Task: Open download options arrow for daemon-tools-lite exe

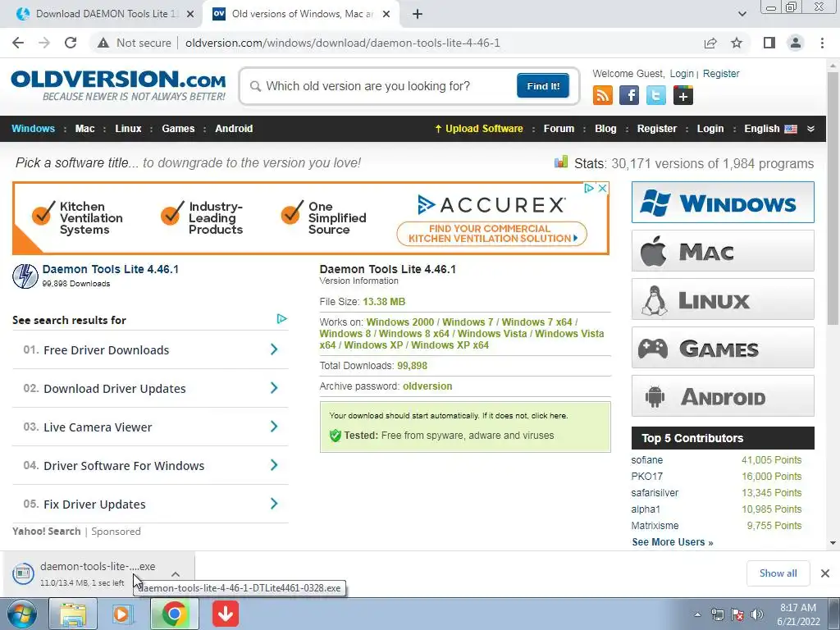Action: [176, 573]
